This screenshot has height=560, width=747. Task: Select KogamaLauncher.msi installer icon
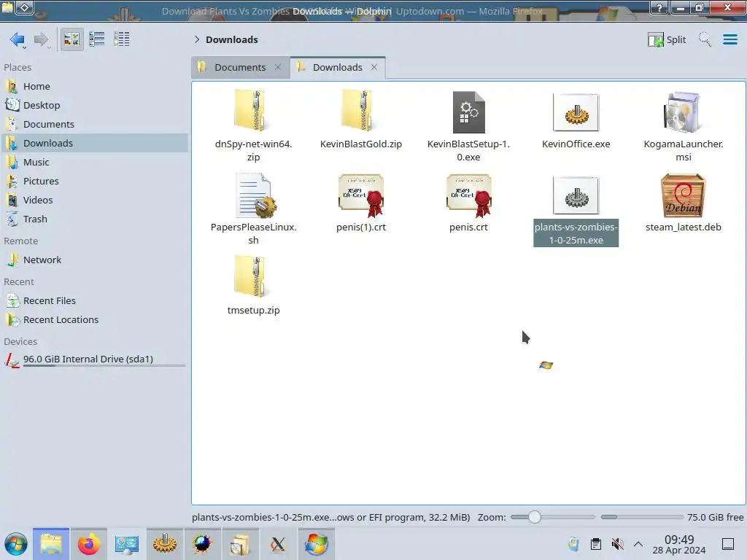pyautogui.click(x=683, y=112)
